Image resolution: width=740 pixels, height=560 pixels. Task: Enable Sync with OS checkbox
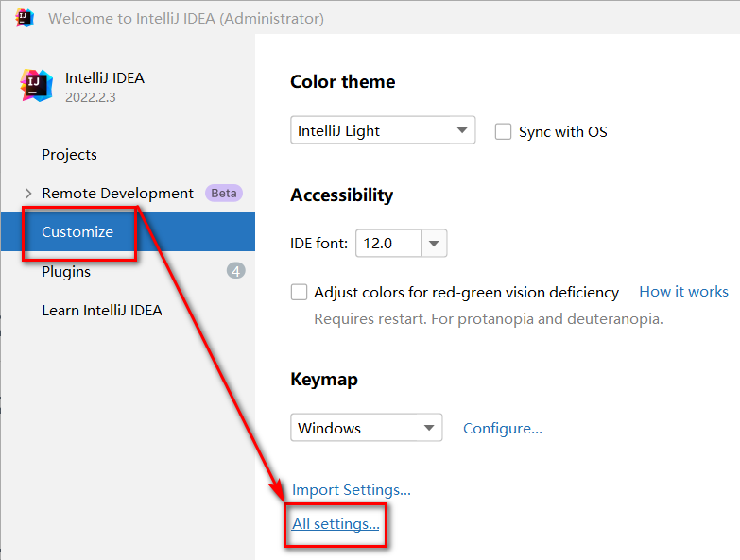point(504,132)
